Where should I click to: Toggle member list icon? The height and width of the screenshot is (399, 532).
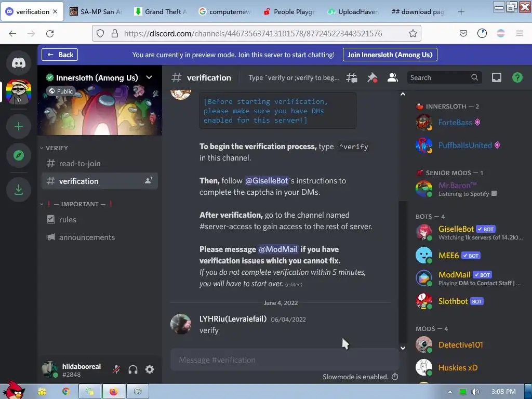coord(393,78)
